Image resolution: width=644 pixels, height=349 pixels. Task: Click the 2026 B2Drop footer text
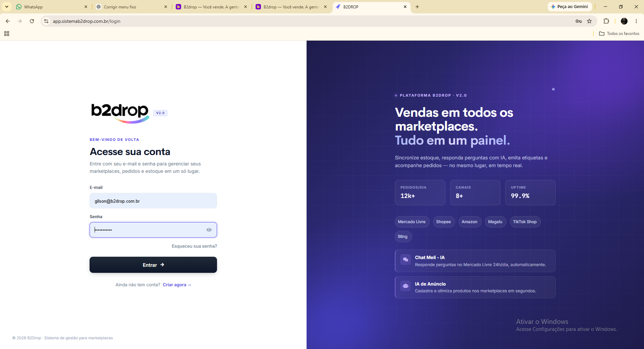tap(63, 338)
